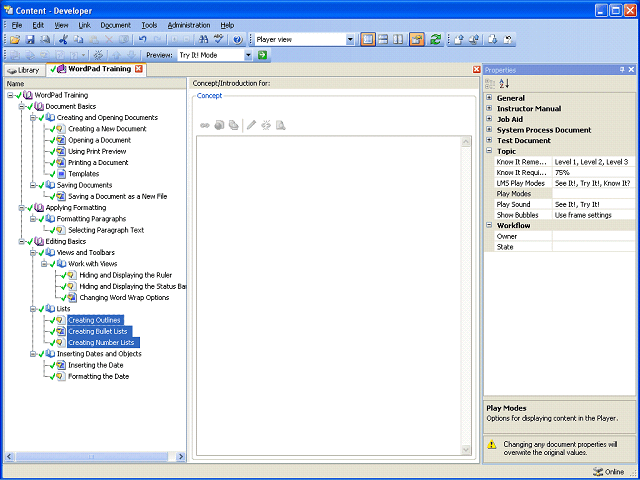
Task: Collapse the Workflow properties category
Action: 489,225
